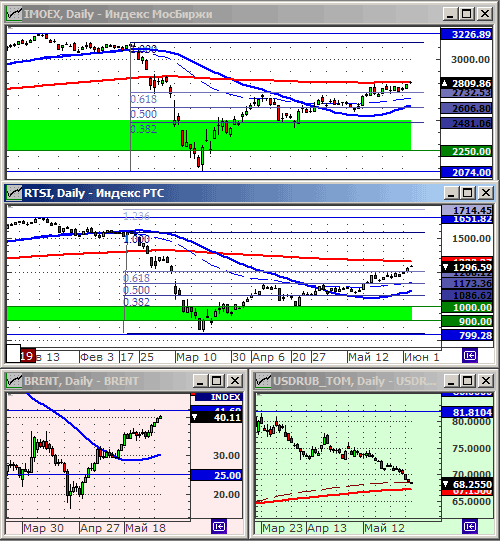Click the 1086.62 price label in RTSI

coord(468,295)
